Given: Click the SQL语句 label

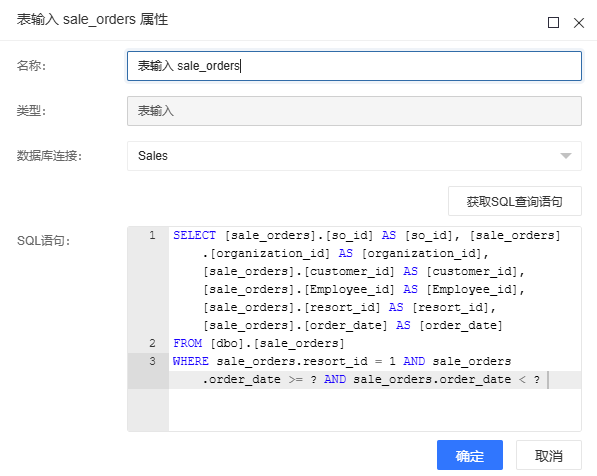Looking at the screenshot, I should tap(43, 241).
